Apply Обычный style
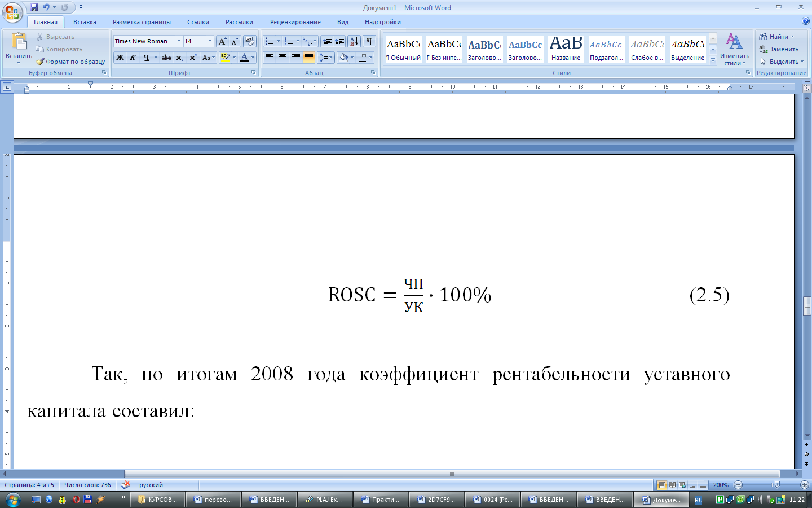The image size is (812, 508). (403, 50)
